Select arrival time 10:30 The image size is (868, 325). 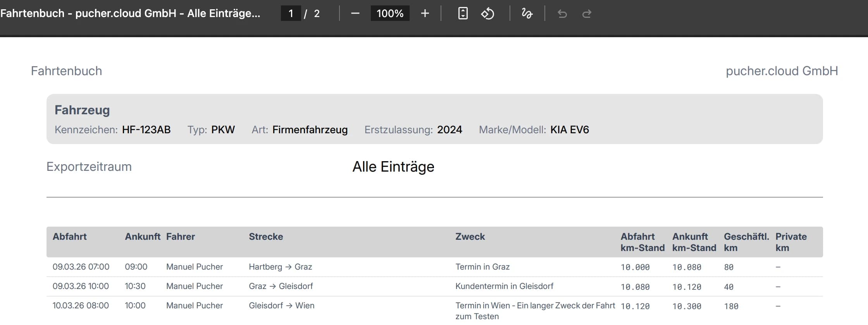[135, 286]
